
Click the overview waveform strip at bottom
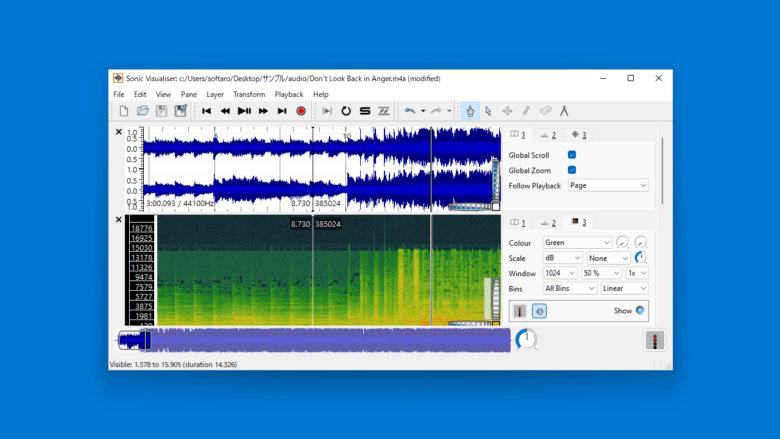[x=313, y=340]
